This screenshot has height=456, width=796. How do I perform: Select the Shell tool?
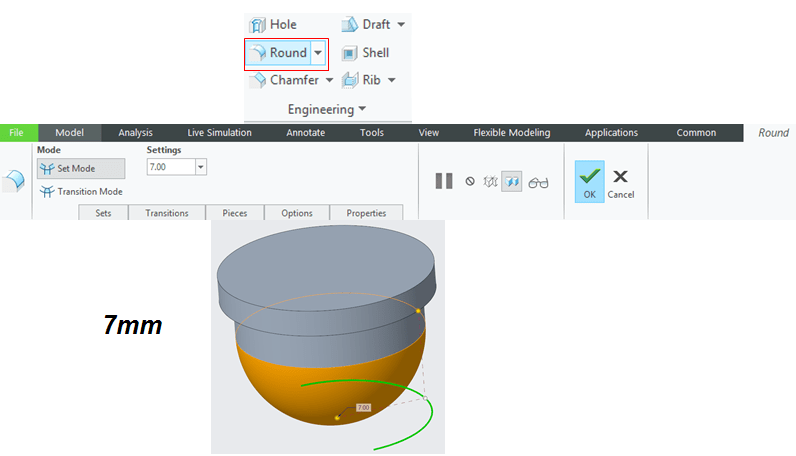pos(365,53)
